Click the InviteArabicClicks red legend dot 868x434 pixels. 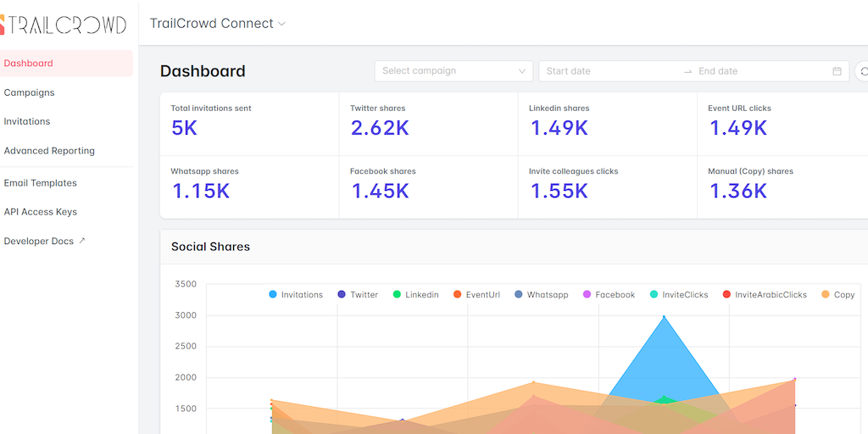coord(726,295)
